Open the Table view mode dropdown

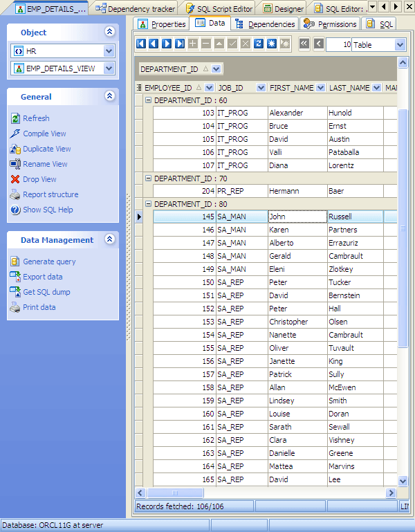(400, 44)
